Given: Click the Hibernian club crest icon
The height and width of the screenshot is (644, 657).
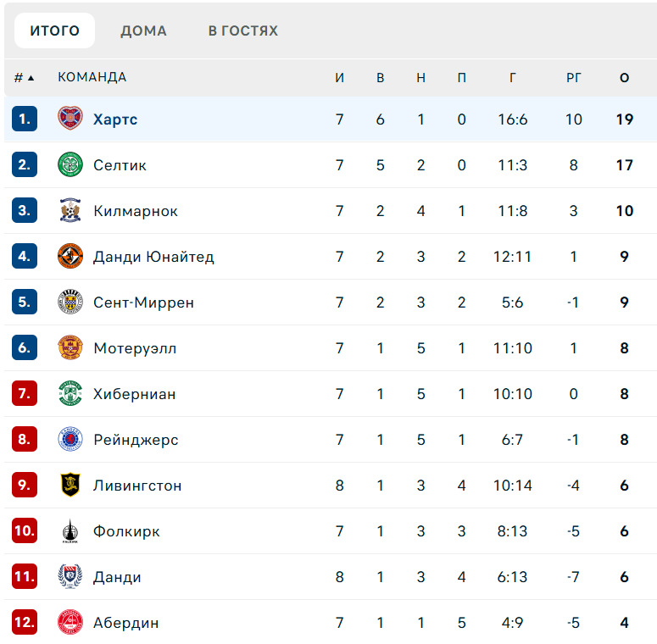Looking at the screenshot, I should coord(70,393).
